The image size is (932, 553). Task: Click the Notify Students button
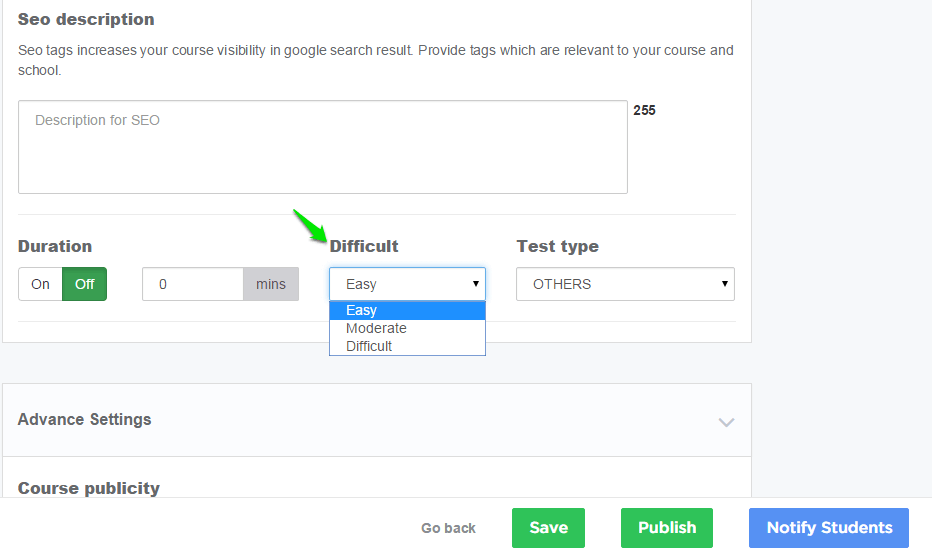point(829,528)
